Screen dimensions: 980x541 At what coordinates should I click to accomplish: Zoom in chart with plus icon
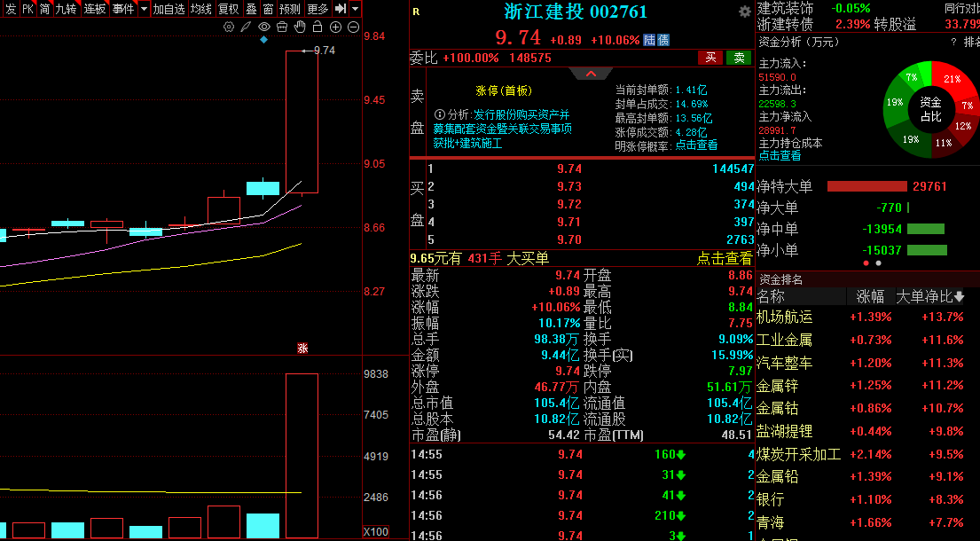[335, 27]
